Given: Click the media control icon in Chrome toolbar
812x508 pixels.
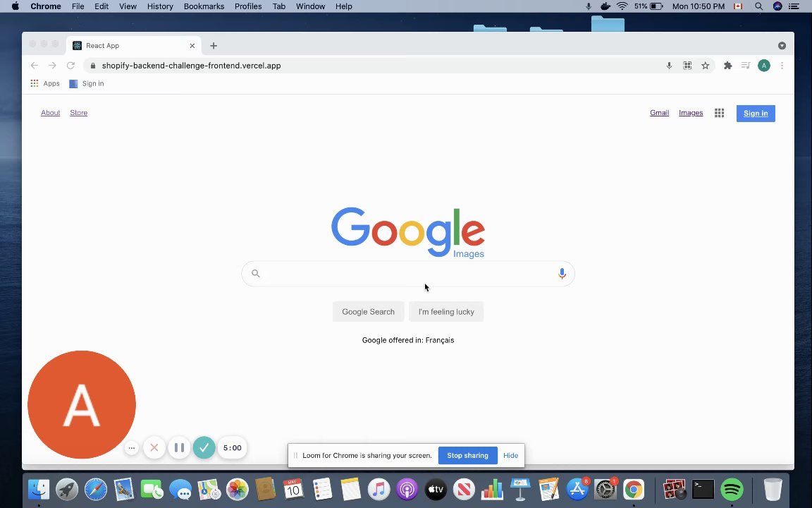Looking at the screenshot, I should pyautogui.click(x=746, y=66).
